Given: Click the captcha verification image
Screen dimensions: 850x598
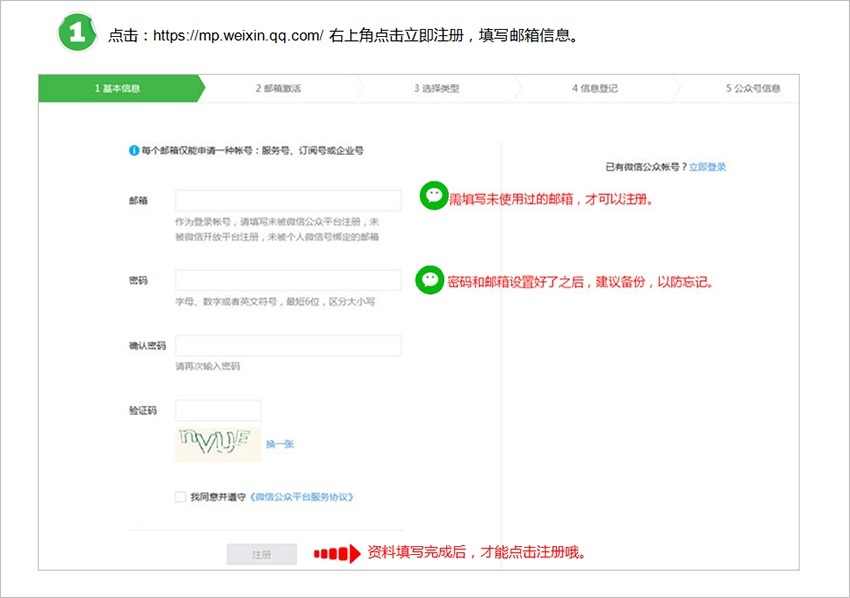Looking at the screenshot, I should coord(217,444).
